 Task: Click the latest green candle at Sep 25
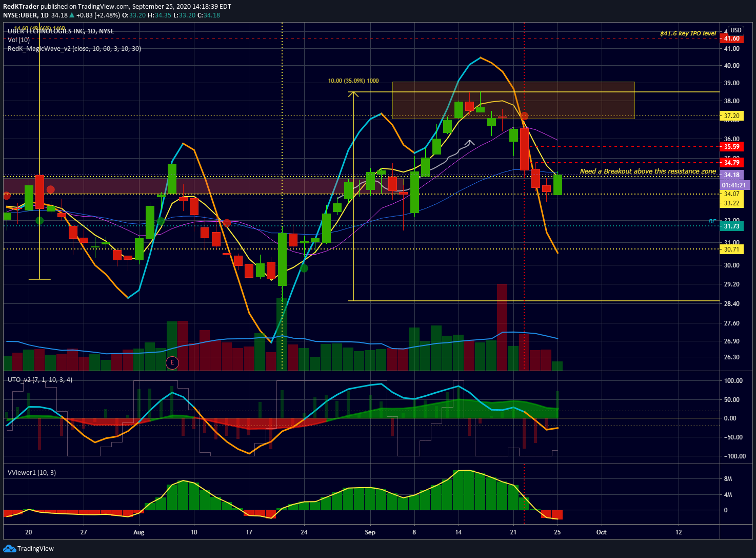point(558,184)
